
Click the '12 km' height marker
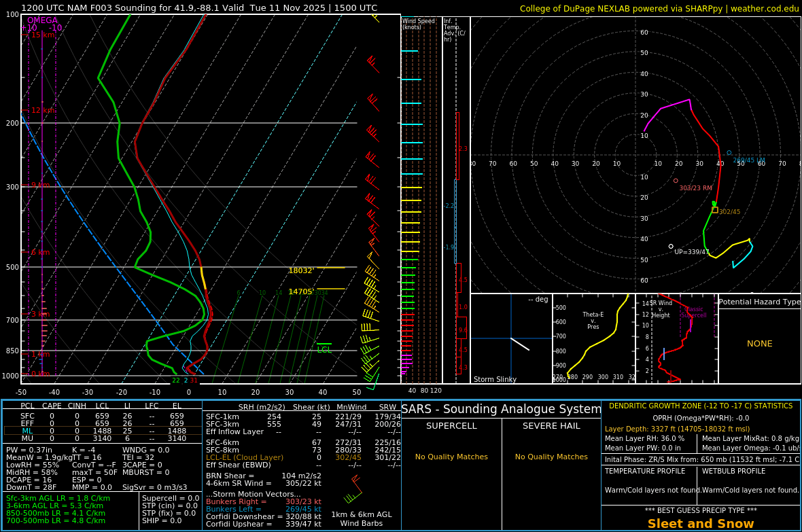tap(43, 111)
